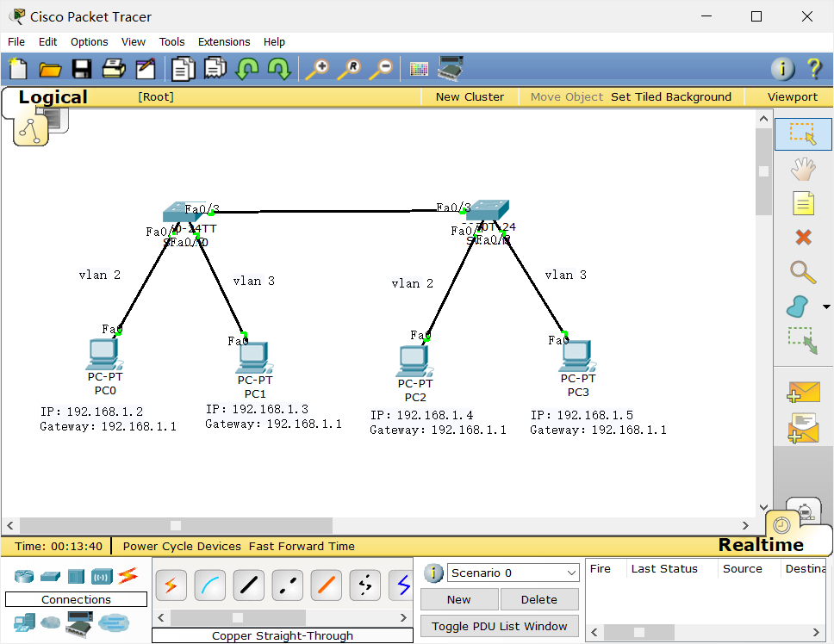Open the Options menu
The height and width of the screenshot is (644, 834).
click(90, 42)
